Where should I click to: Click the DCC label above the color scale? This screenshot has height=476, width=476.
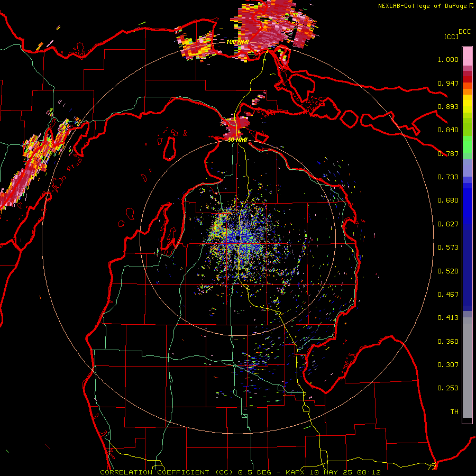tap(464, 32)
